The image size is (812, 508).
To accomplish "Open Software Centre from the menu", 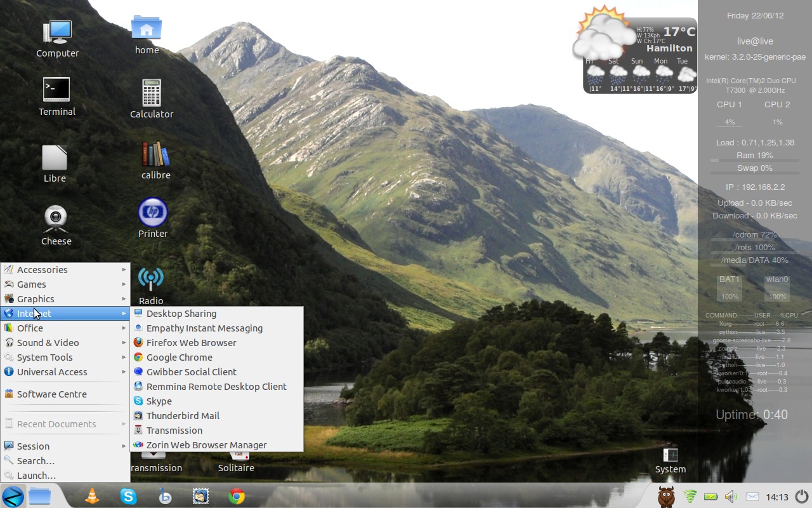I will click(52, 394).
